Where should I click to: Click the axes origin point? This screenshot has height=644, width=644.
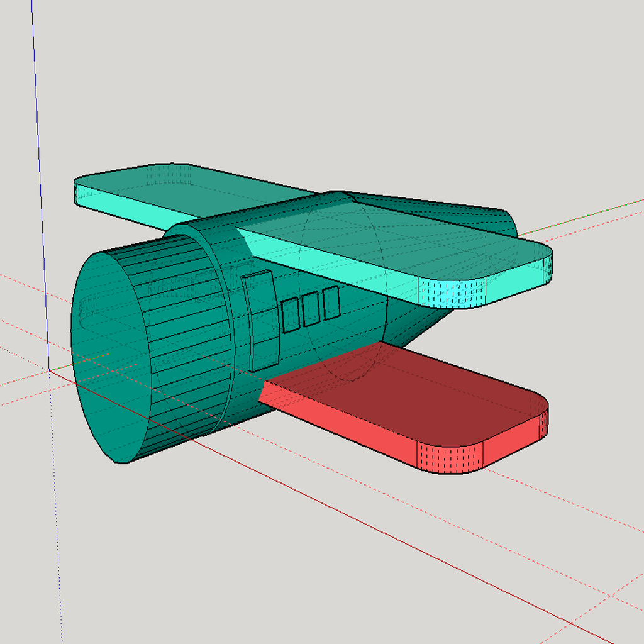(x=50, y=371)
